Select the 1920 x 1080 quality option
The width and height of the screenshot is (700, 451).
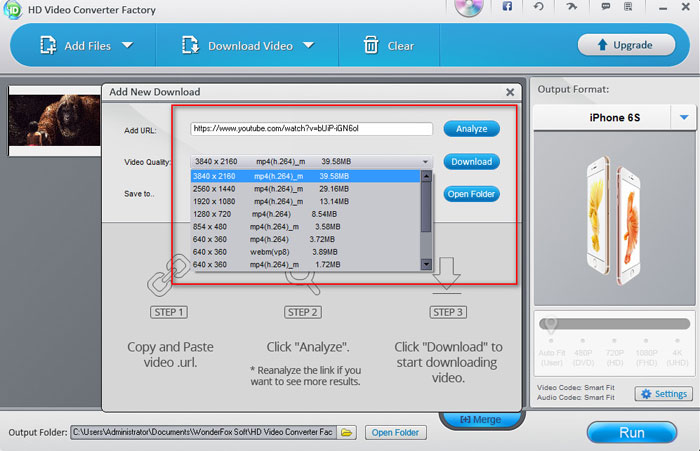point(305,201)
